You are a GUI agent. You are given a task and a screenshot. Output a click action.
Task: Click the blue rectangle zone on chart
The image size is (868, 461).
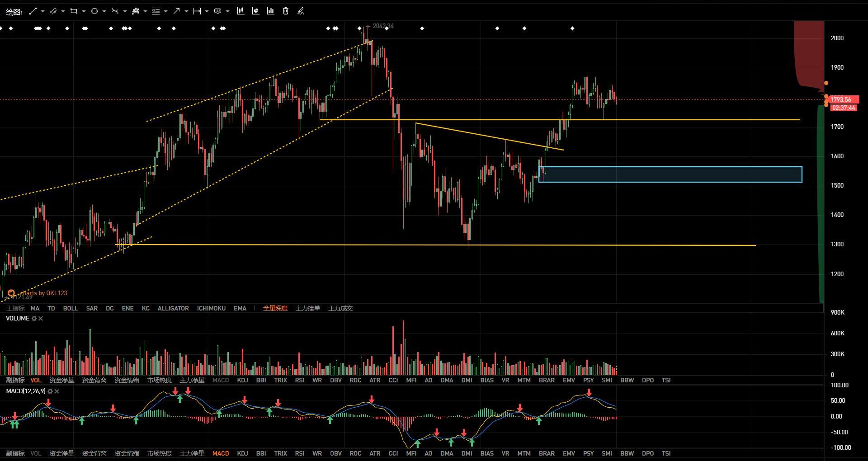[x=670, y=174]
